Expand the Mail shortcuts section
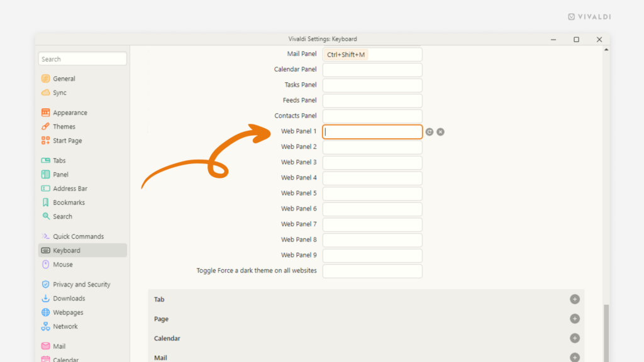Screen dimensions: 644x362 pos(575,358)
